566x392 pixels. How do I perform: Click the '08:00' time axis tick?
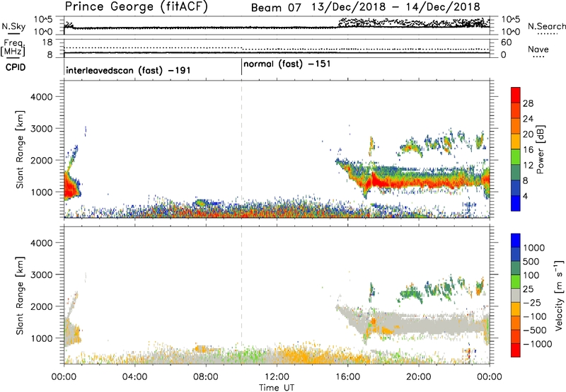pos(205,377)
